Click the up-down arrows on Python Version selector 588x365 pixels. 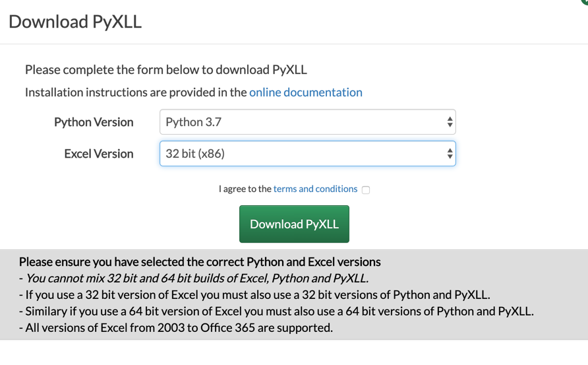click(x=450, y=122)
